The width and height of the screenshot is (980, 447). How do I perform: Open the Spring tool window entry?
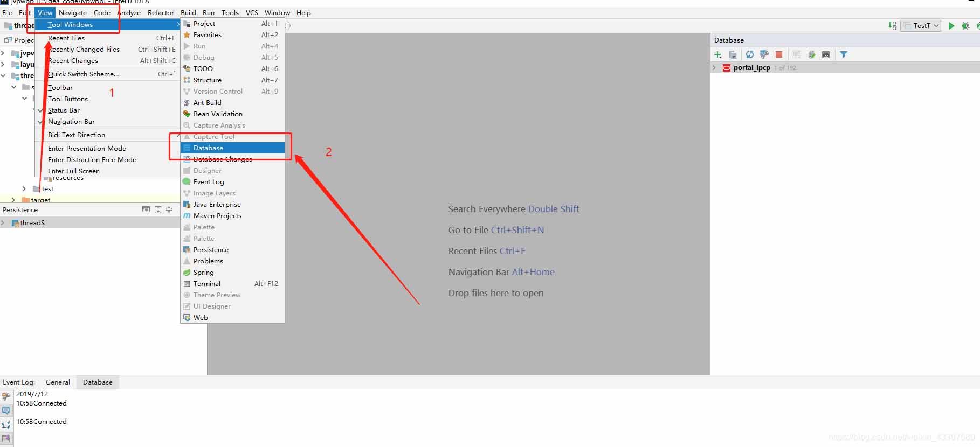pos(232,273)
